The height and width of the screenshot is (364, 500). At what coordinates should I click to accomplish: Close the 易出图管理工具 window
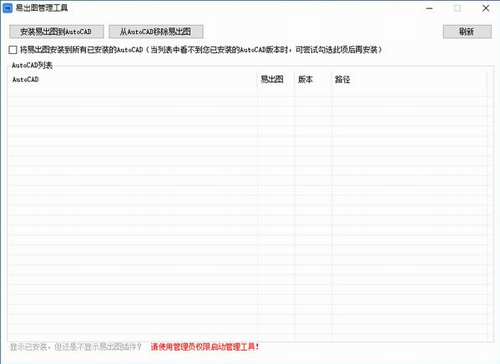click(486, 8)
